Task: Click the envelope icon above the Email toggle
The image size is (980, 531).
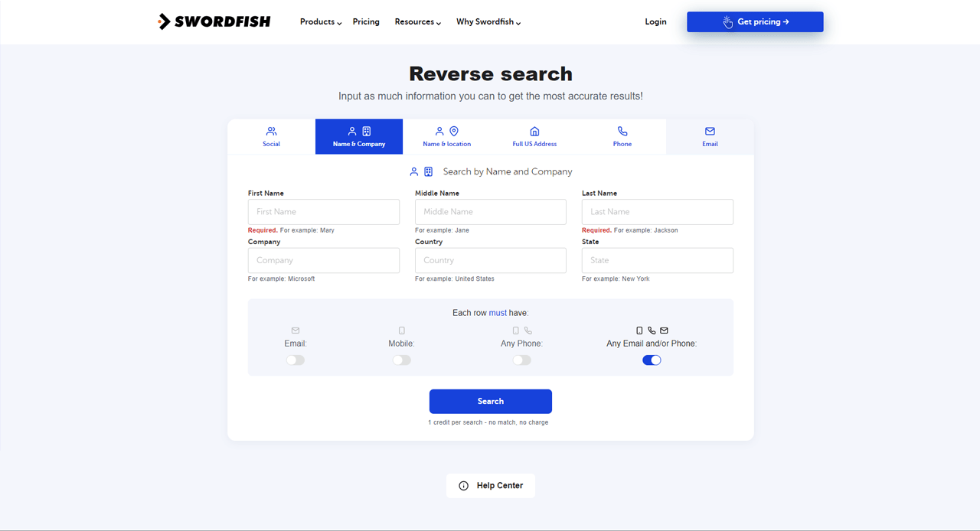Action: point(295,330)
